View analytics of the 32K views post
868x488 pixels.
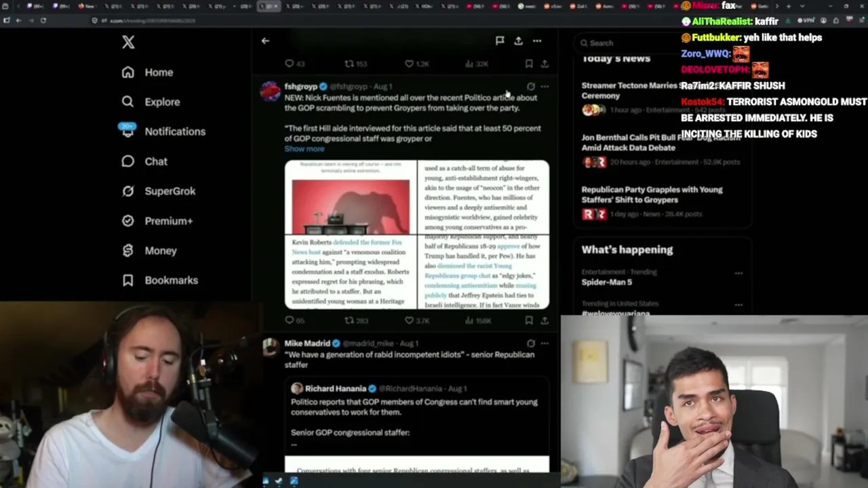click(477, 64)
